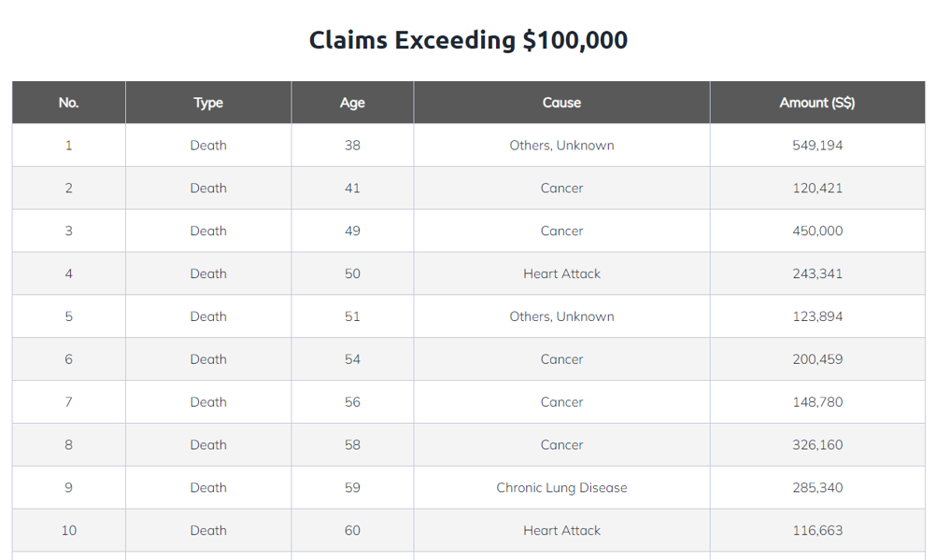
Task: Click the 'Amount (S$)' column header
Action: pos(817,103)
